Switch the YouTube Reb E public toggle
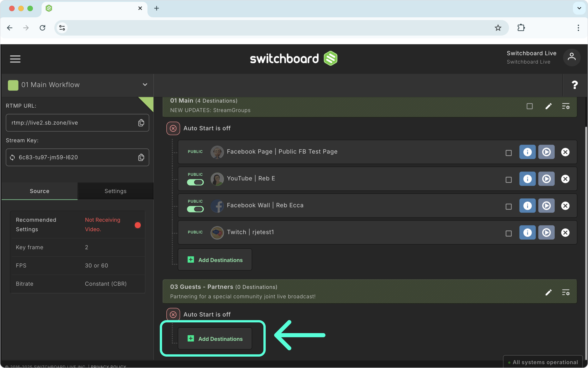The width and height of the screenshot is (588, 368). (x=195, y=182)
